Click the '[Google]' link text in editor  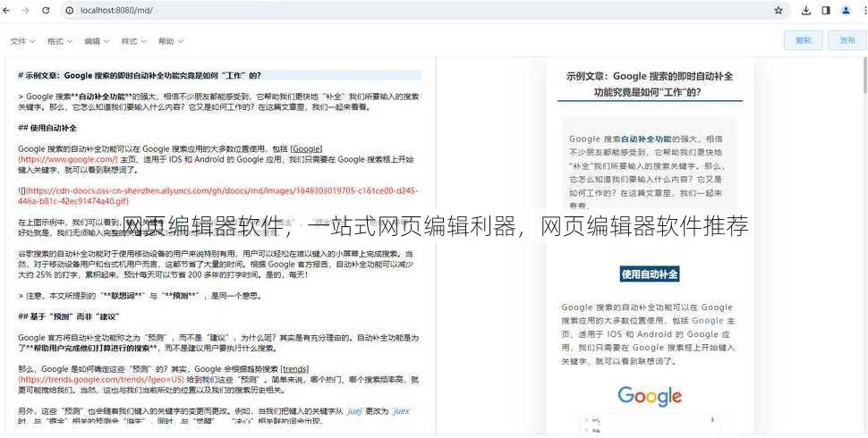(x=306, y=148)
